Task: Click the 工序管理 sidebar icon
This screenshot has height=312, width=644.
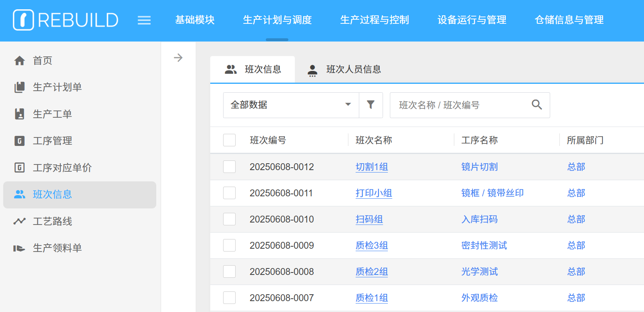Action: 19,141
